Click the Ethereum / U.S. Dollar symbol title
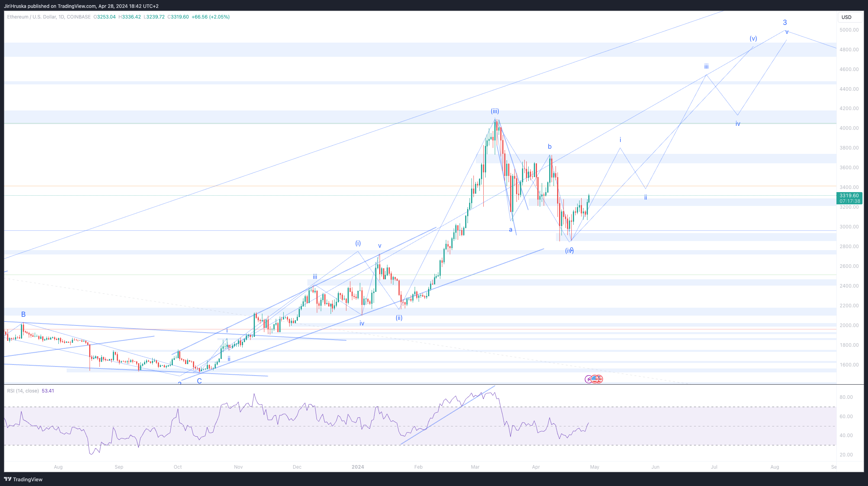 (x=32, y=17)
